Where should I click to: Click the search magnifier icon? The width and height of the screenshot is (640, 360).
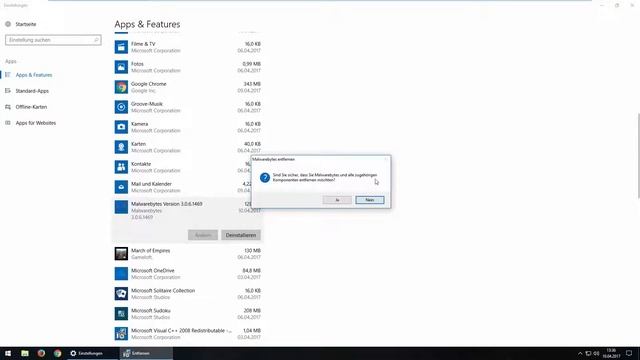pos(96,40)
